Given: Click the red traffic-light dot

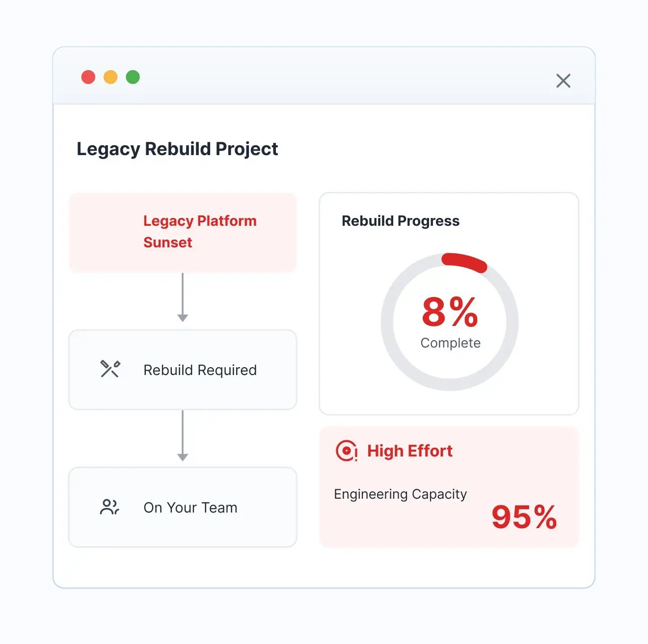Looking at the screenshot, I should click(x=88, y=77).
